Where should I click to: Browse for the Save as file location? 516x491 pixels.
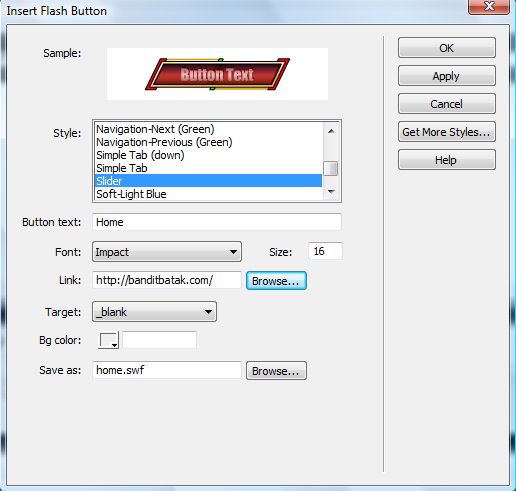[x=276, y=371]
